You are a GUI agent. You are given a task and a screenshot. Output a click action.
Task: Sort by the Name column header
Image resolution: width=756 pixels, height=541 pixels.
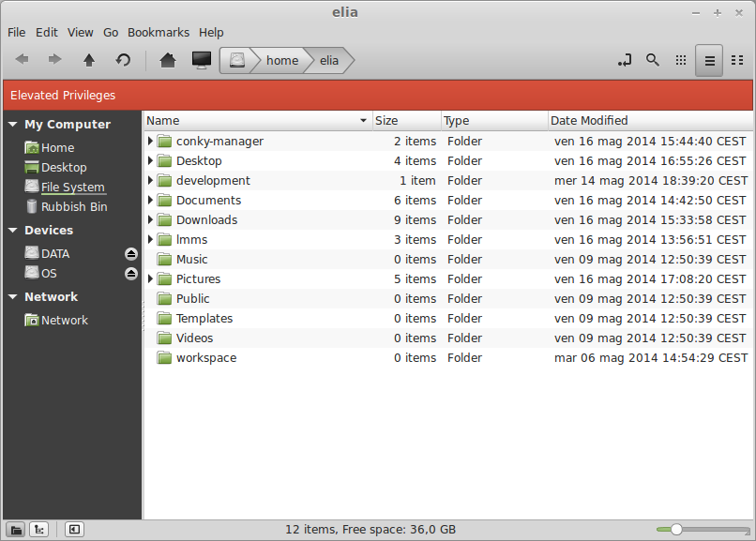258,120
